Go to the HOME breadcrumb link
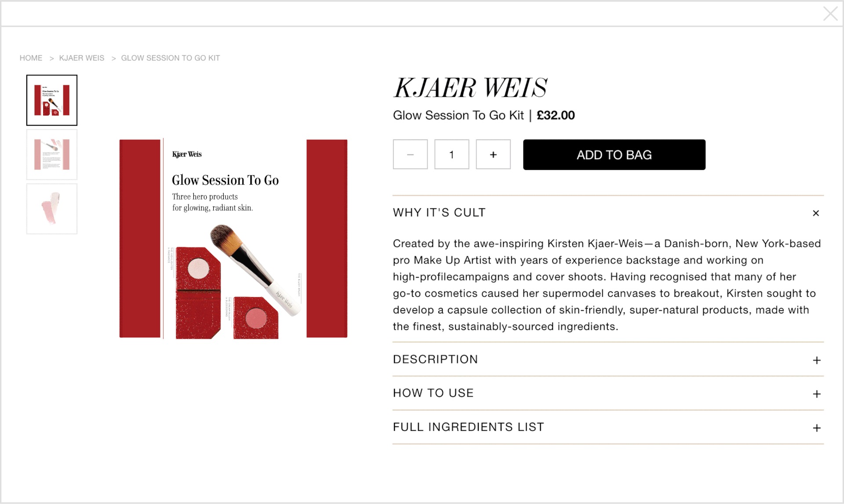Image resolution: width=844 pixels, height=504 pixels. pos(31,58)
